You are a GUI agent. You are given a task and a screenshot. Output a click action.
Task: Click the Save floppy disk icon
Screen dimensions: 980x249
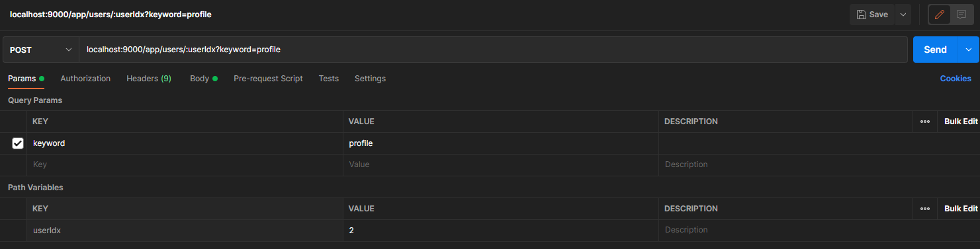tap(861, 15)
